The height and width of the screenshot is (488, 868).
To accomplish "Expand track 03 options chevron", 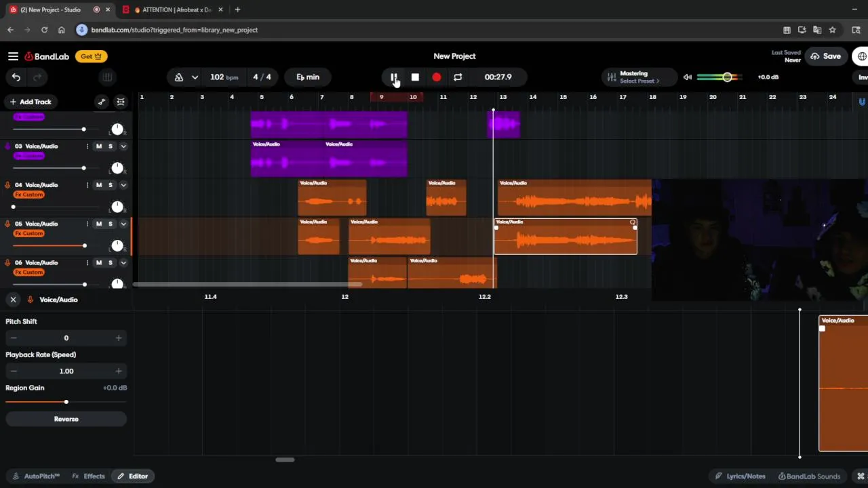I will tap(123, 146).
